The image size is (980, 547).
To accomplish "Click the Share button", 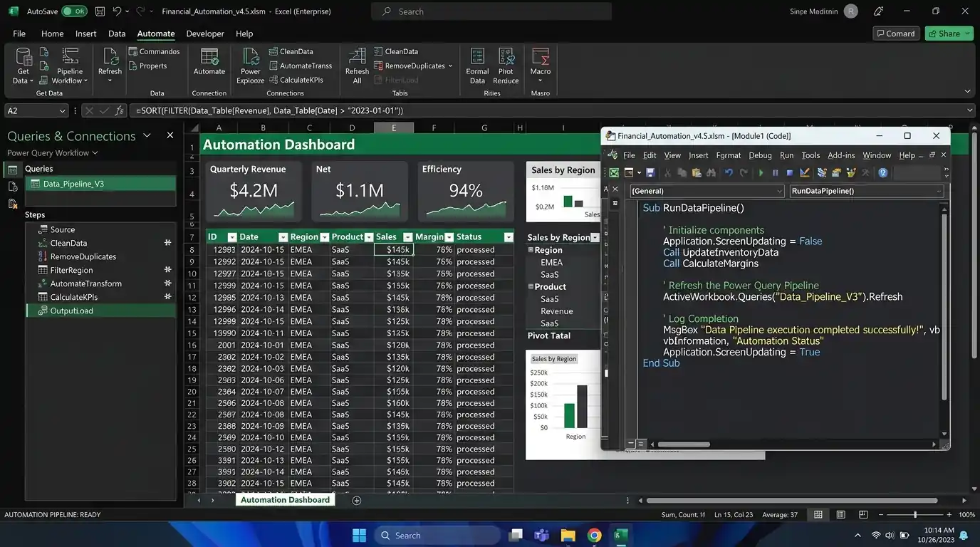I will tap(949, 33).
